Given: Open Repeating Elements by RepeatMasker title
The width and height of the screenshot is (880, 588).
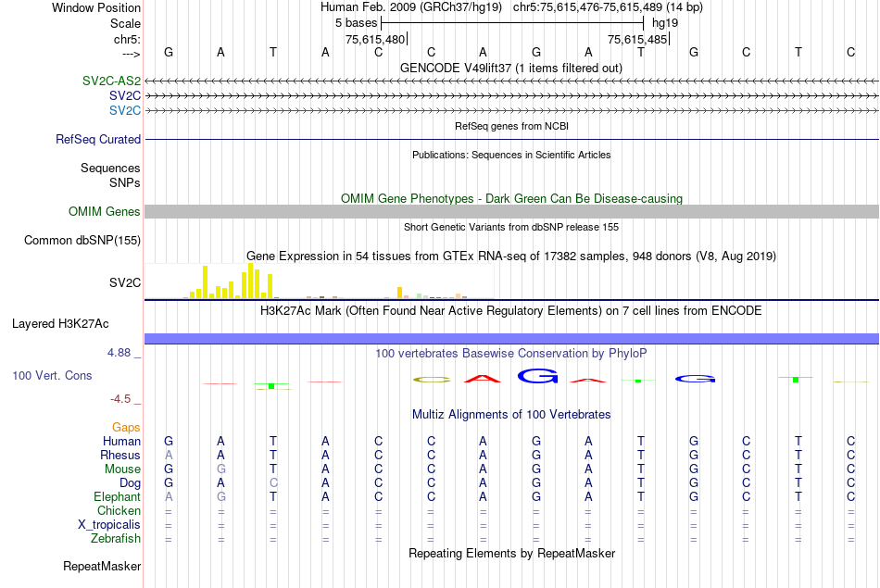Looking at the screenshot, I should pyautogui.click(x=511, y=553).
